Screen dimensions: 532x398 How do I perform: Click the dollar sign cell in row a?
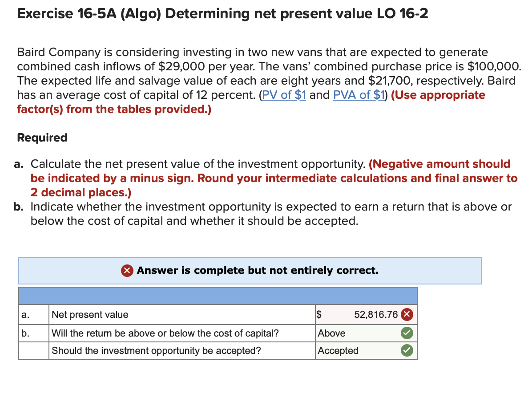pos(318,315)
